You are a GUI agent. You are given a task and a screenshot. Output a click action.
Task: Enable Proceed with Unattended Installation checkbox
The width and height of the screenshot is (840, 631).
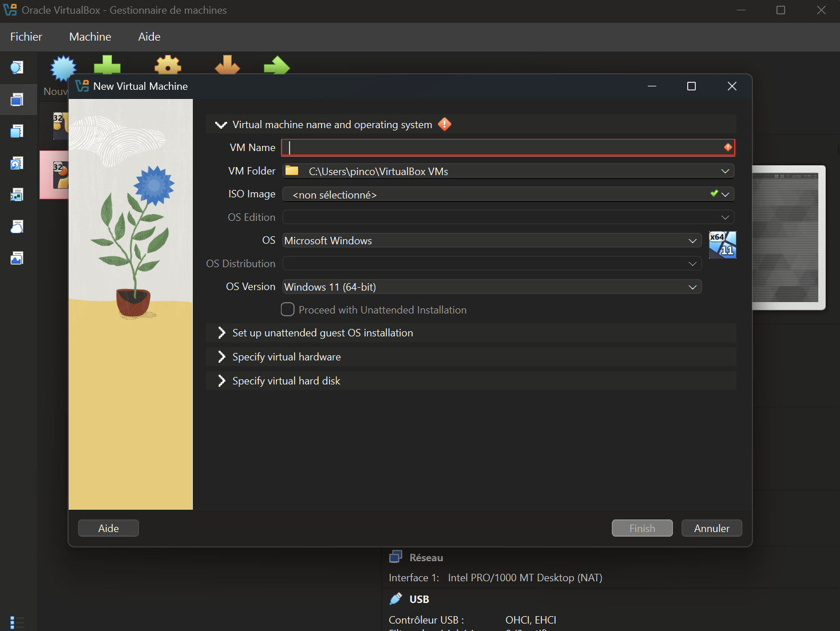[288, 309]
